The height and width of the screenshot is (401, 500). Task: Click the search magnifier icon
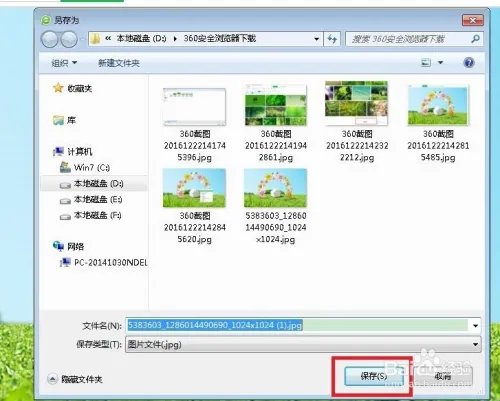tap(475, 39)
